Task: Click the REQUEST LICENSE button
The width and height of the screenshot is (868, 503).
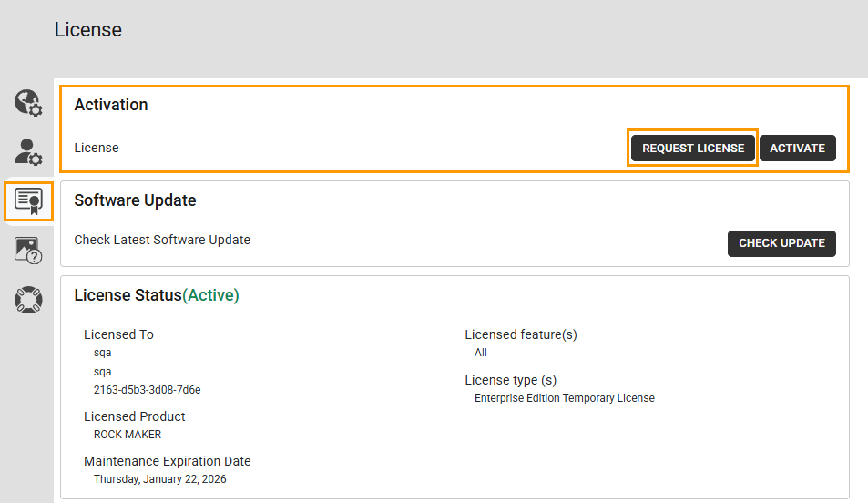Action: (693, 148)
